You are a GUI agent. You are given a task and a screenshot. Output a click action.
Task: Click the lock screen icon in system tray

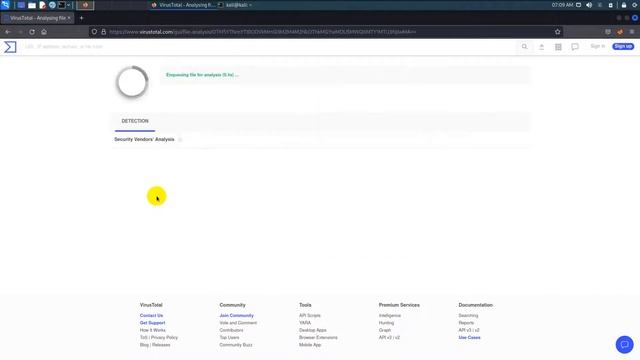(x=624, y=5)
